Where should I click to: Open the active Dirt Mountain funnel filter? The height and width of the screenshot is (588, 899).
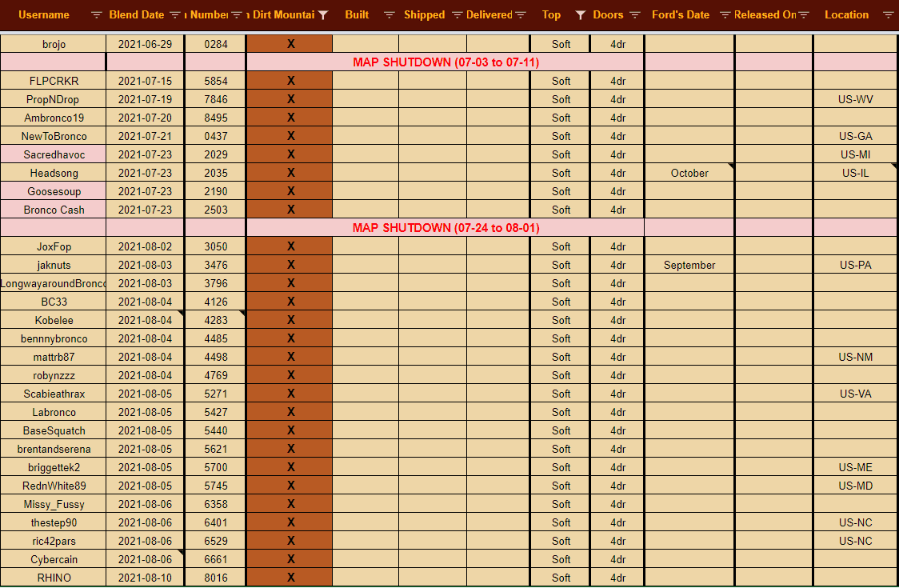[323, 15]
